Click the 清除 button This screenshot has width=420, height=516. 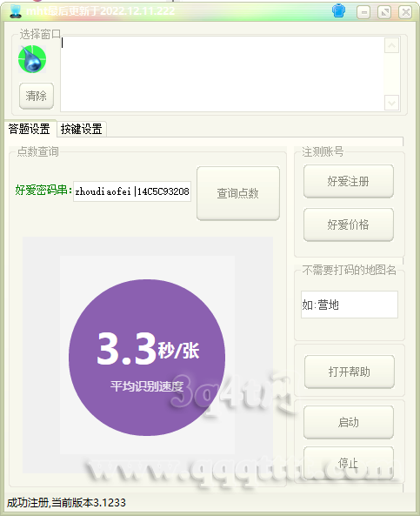point(37,96)
